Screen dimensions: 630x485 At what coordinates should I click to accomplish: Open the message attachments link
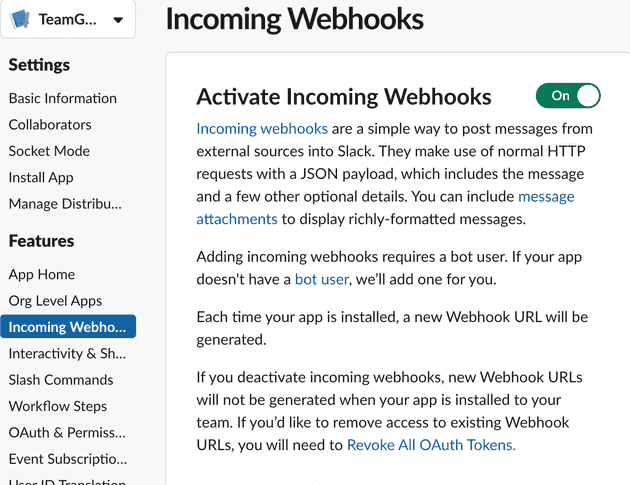(546, 196)
